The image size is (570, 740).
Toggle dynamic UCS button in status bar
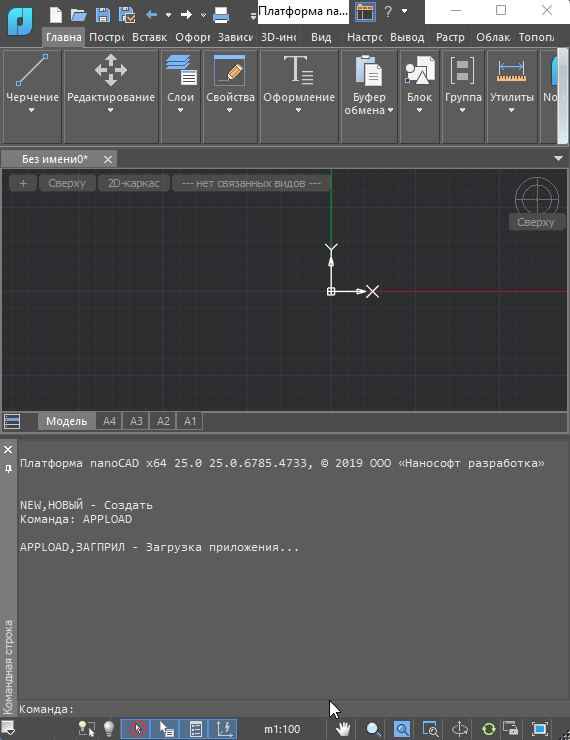coord(225,729)
